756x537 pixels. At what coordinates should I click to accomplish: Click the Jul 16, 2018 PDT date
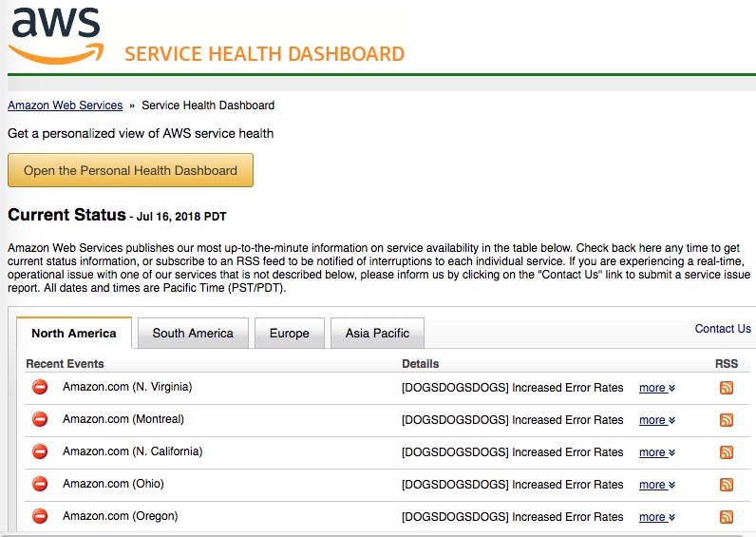click(x=181, y=217)
